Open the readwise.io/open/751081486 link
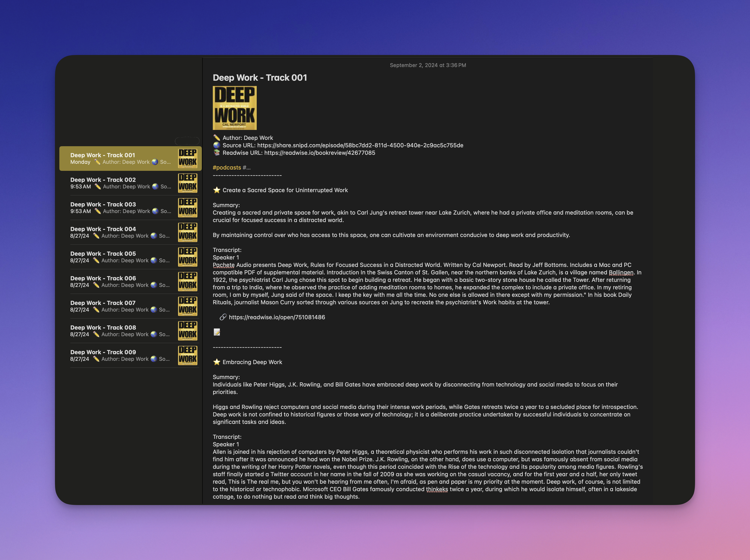 click(277, 317)
